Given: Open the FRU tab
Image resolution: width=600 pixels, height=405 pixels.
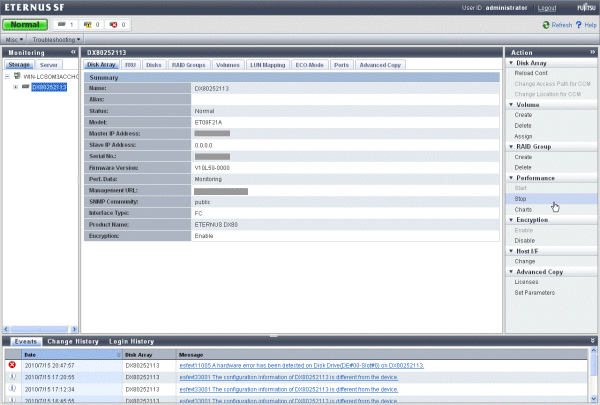Looking at the screenshot, I should point(130,65).
